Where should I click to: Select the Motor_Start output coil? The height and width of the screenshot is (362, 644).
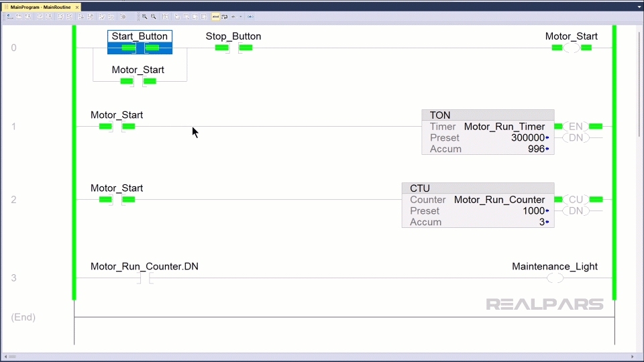[x=572, y=48]
